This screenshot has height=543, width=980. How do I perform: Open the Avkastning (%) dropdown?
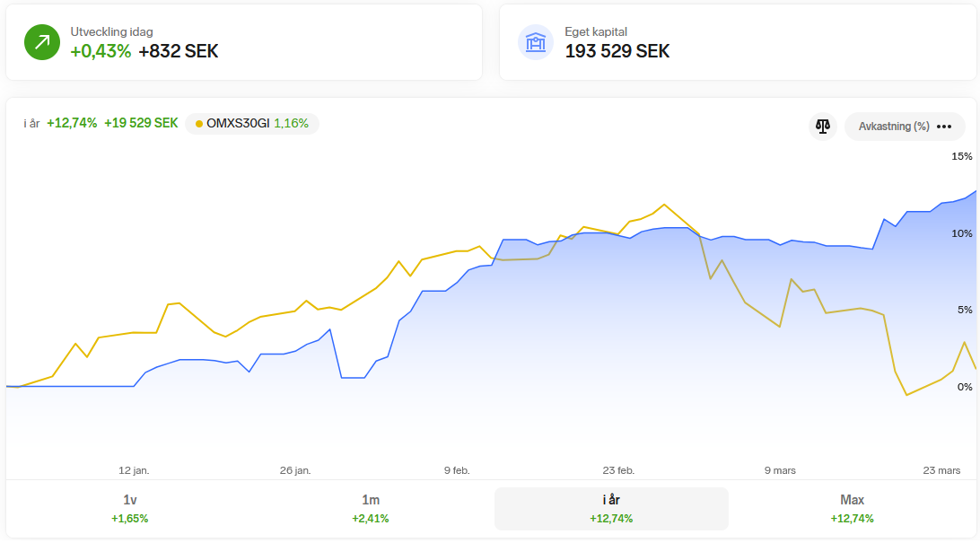(894, 127)
